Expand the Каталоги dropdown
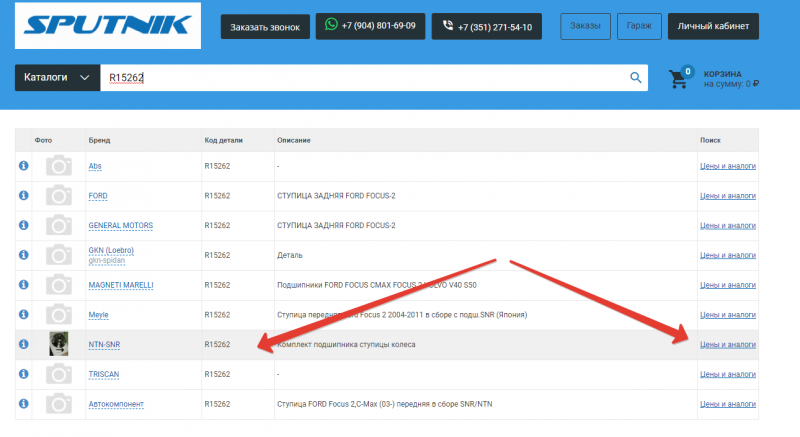The width and height of the screenshot is (800, 437). pos(57,78)
